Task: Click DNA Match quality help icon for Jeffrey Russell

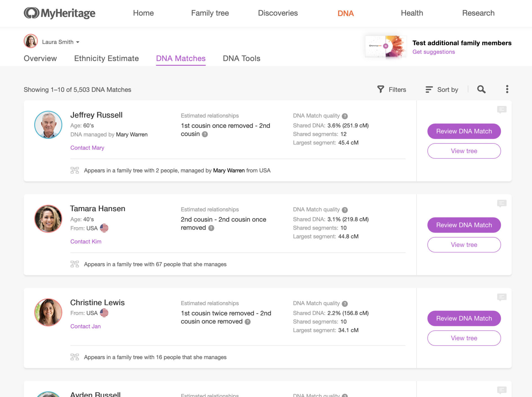Action: click(345, 116)
